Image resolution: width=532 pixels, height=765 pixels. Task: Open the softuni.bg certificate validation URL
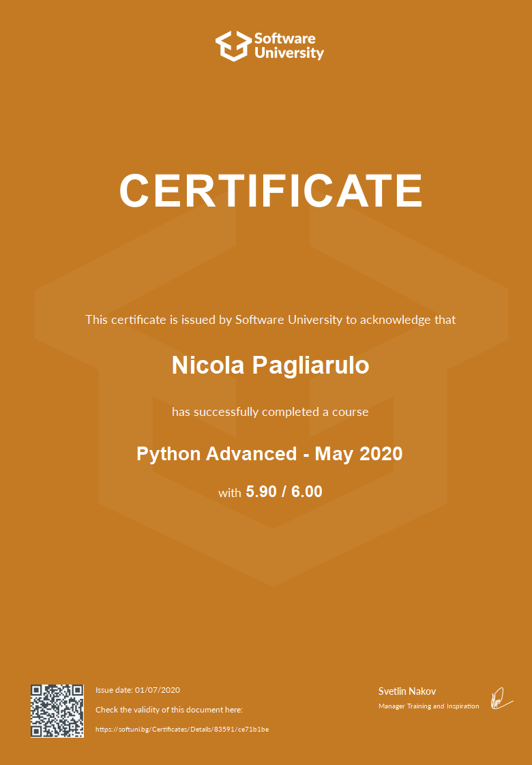[182, 730]
